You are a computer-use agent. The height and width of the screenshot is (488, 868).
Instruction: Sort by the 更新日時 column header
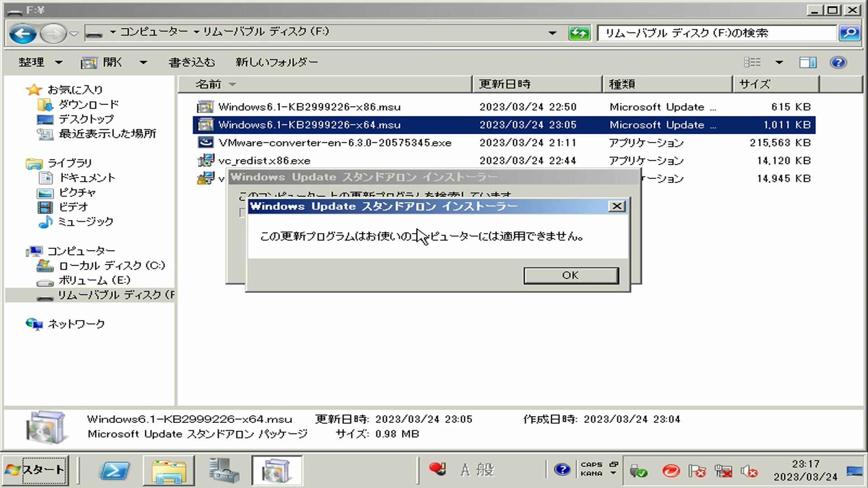click(x=537, y=84)
